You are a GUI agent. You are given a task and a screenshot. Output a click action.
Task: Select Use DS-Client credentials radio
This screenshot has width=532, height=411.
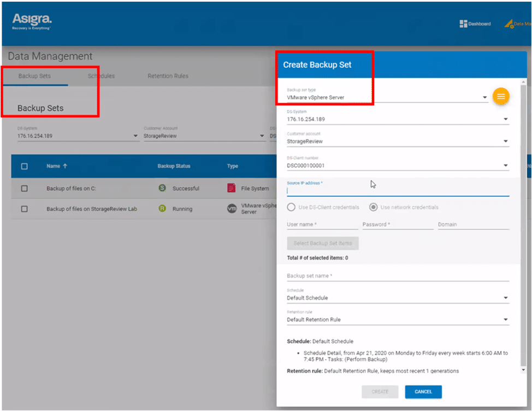pyautogui.click(x=291, y=207)
